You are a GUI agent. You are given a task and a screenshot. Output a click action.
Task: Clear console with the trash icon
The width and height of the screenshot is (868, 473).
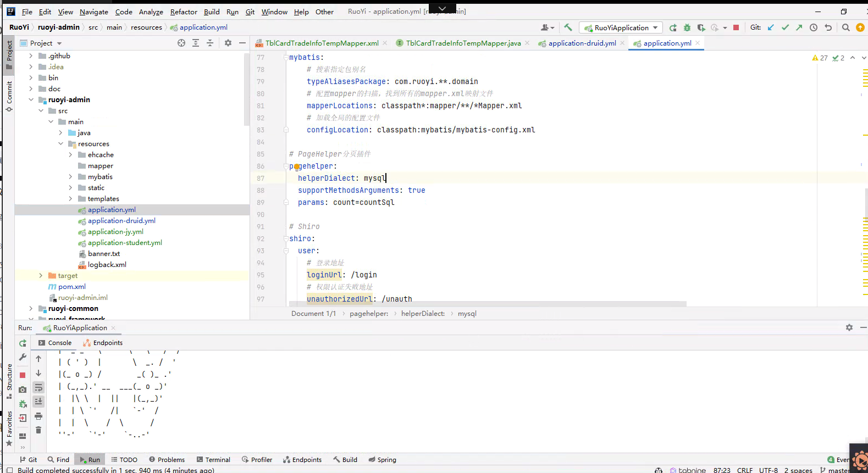(x=38, y=430)
